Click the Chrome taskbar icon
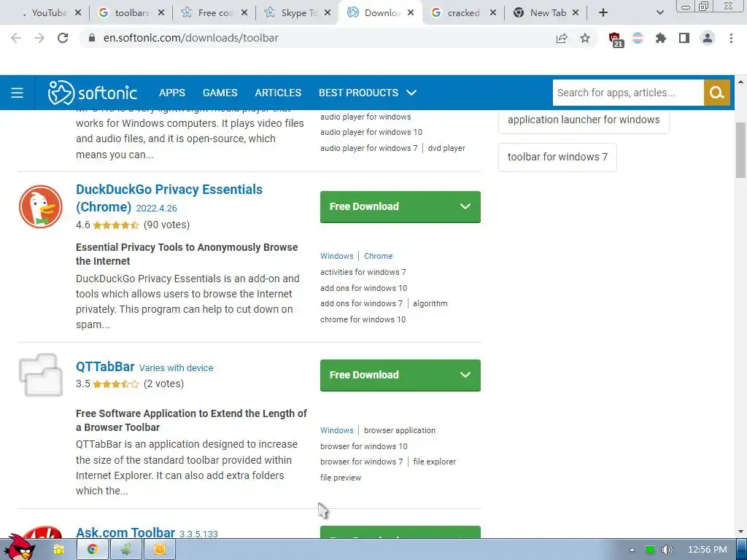This screenshot has width=747, height=560. [x=92, y=550]
